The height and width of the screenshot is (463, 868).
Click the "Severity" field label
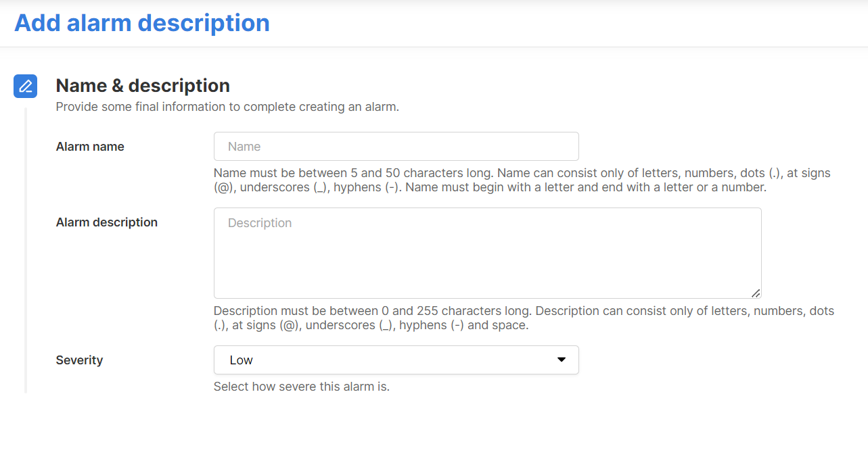tap(79, 360)
